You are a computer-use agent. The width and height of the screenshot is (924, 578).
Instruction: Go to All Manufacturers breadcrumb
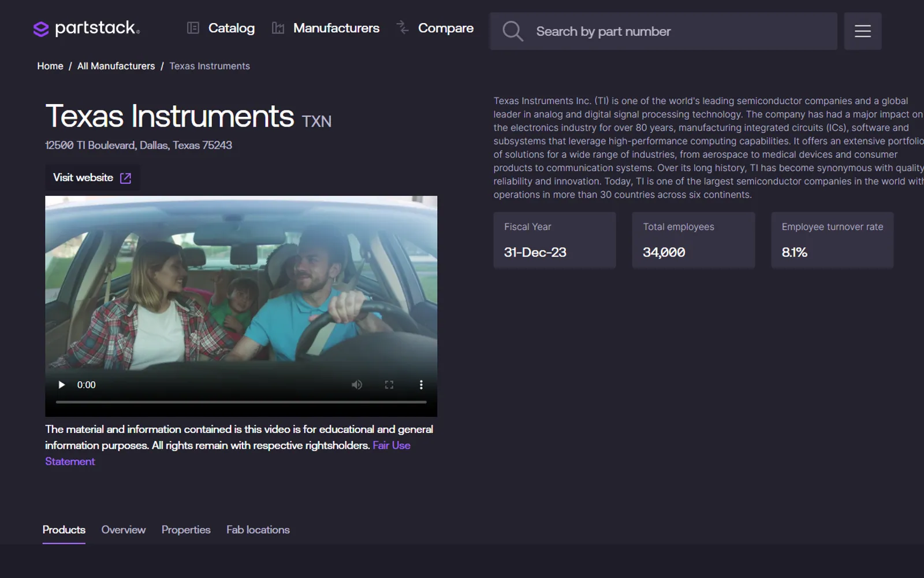pyautogui.click(x=116, y=66)
